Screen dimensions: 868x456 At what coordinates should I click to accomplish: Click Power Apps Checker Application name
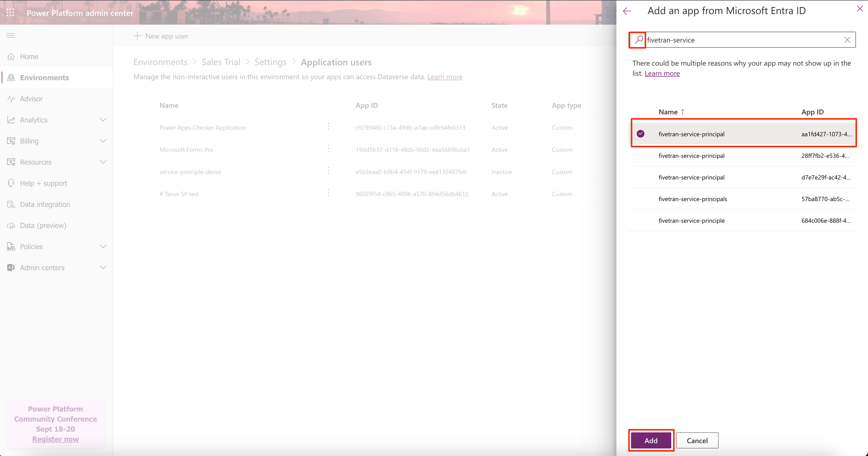point(202,128)
